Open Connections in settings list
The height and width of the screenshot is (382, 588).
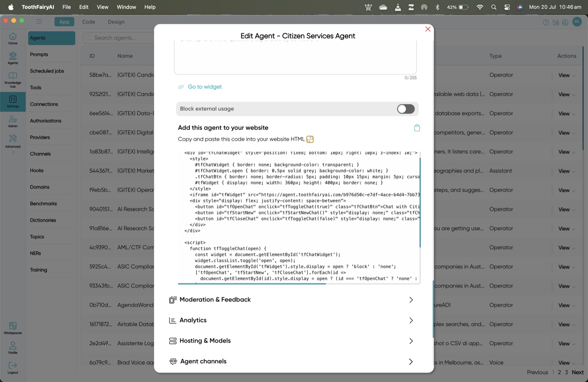[x=44, y=105]
